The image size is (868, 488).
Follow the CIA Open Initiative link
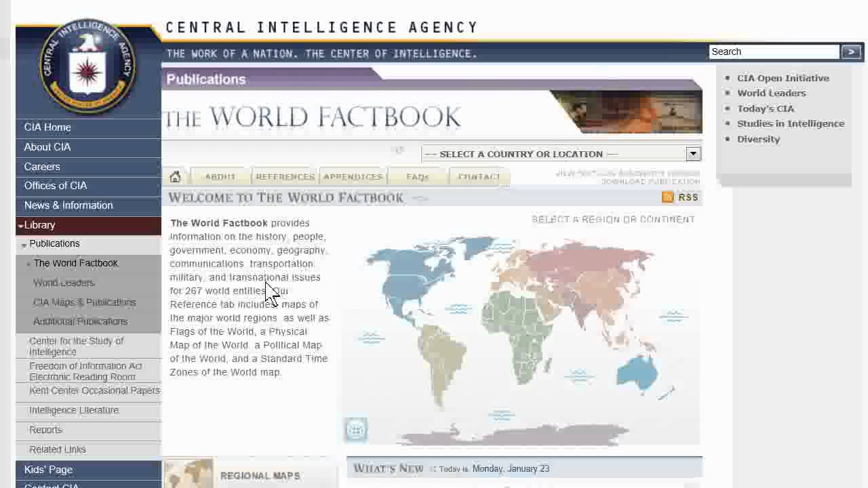coord(783,78)
